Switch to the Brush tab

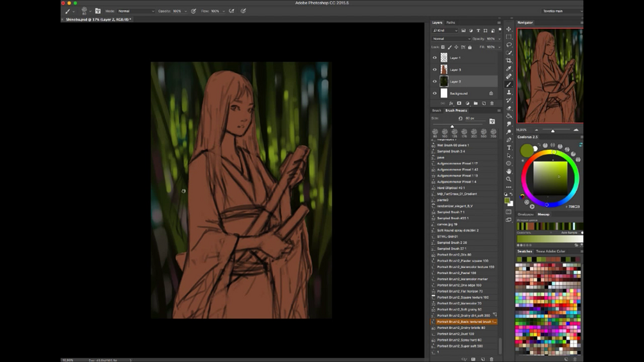pyautogui.click(x=436, y=110)
